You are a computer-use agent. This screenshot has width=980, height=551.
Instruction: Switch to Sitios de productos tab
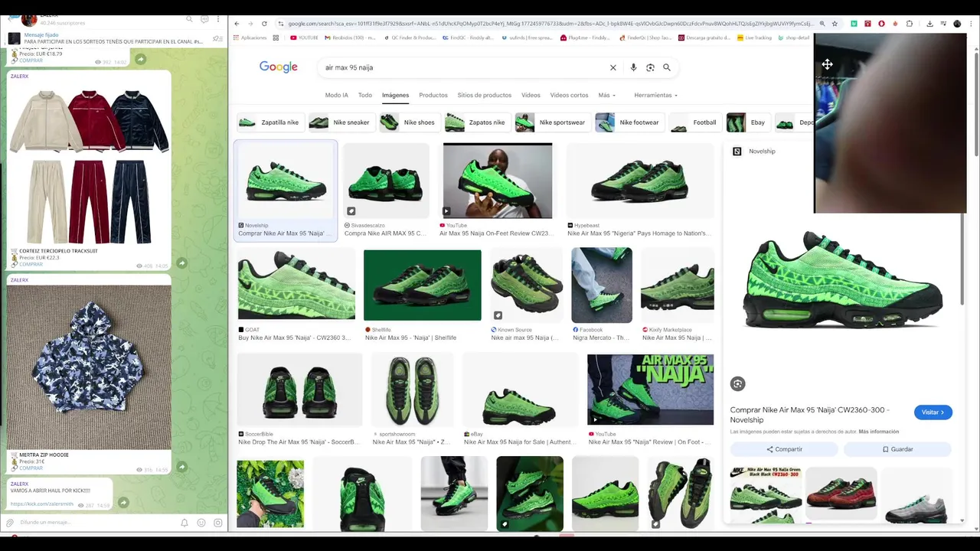coord(485,95)
